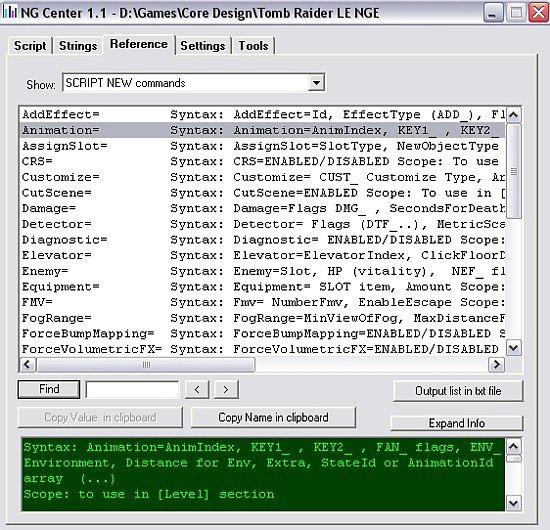Click Copy Value in clipboard button
This screenshot has height=530, width=550.
coord(100,417)
